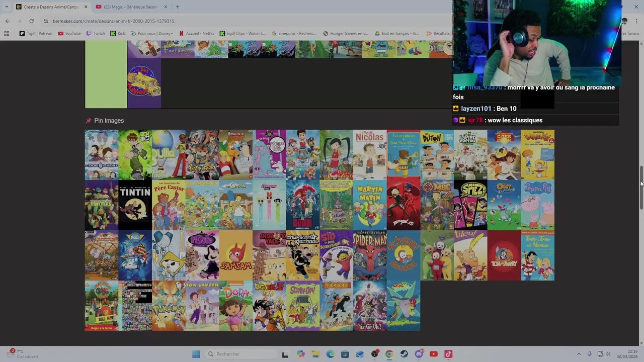
Task: Open File Explorer from the taskbar
Action: click(x=315, y=354)
